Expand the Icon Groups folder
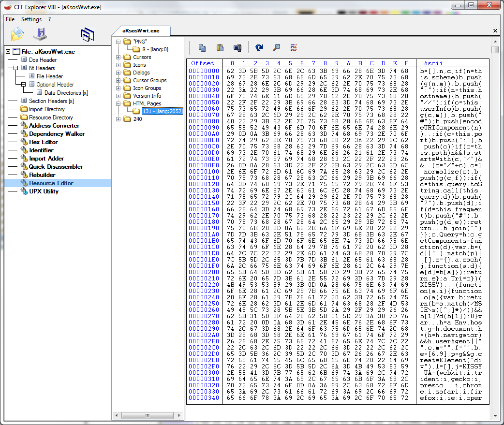The width and height of the screenshot is (504, 425). click(119, 88)
